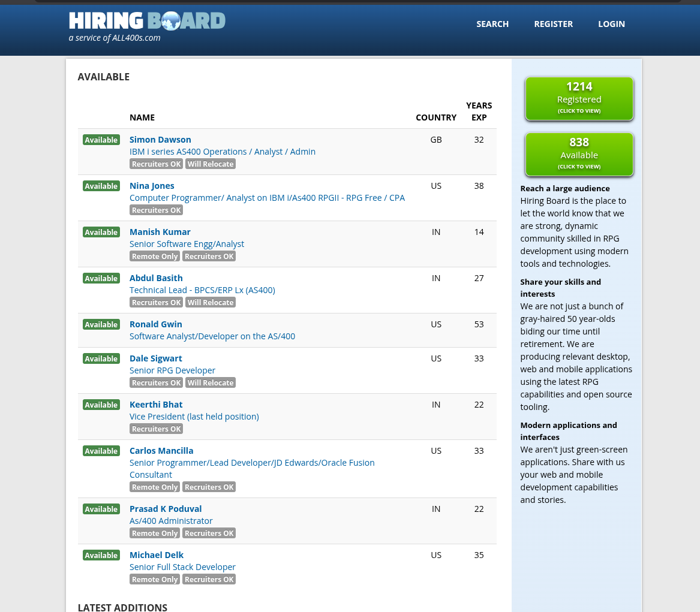Open the LOGIN menu item
Screen dimensions: 700x612
[611, 24]
